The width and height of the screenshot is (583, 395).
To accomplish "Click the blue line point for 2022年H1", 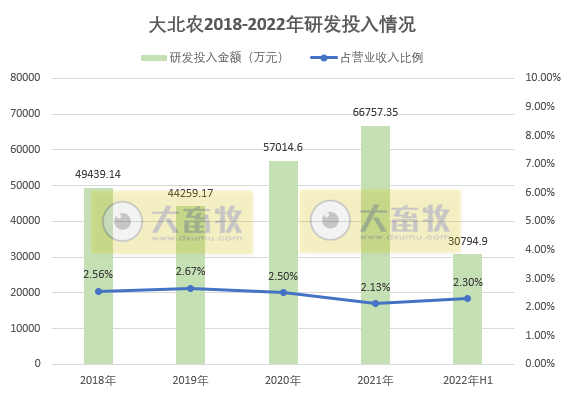I will pyautogui.click(x=467, y=299).
